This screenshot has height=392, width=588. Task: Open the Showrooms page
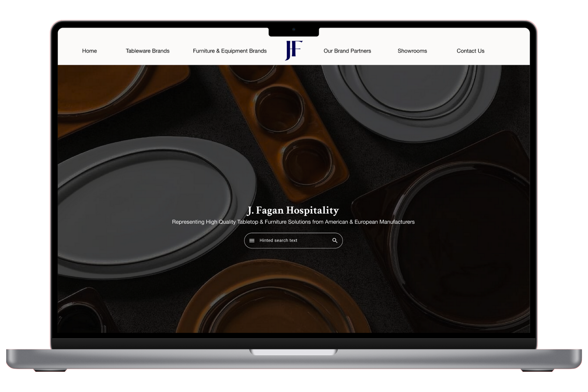(412, 51)
